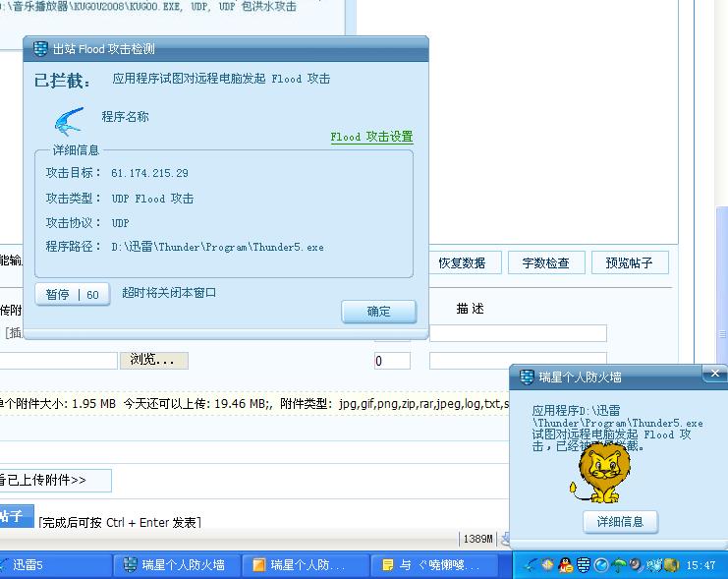Click the shield icon in the firewall popup title
The height and width of the screenshot is (579, 728).
click(x=527, y=376)
